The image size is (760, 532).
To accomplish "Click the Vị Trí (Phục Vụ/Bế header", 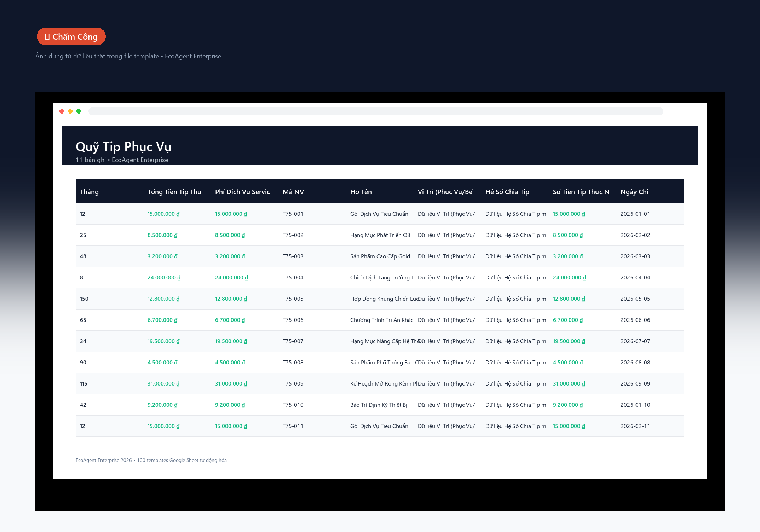I will pos(445,192).
